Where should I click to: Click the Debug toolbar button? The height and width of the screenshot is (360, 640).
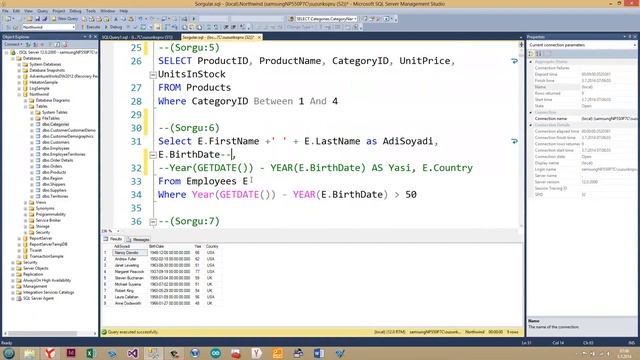click(113, 27)
